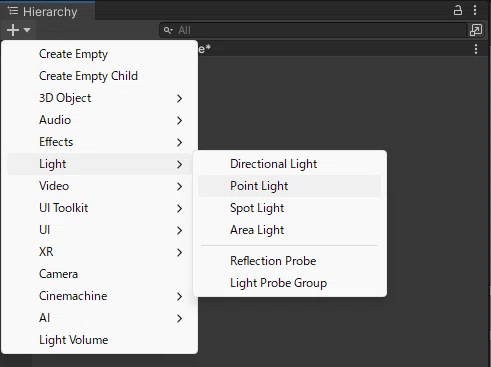Expand chevron next to Cinemachine
This screenshot has height=367, width=491.
[179, 296]
